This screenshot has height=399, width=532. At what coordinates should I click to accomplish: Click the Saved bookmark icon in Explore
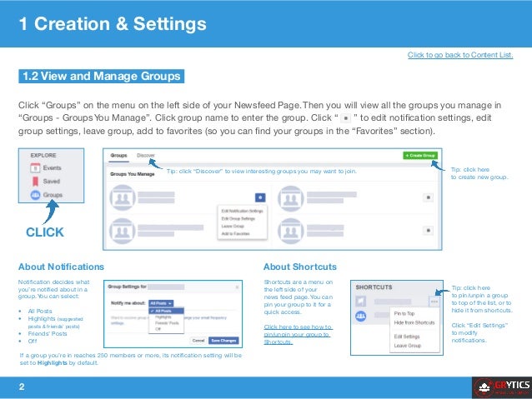pyautogui.click(x=35, y=182)
